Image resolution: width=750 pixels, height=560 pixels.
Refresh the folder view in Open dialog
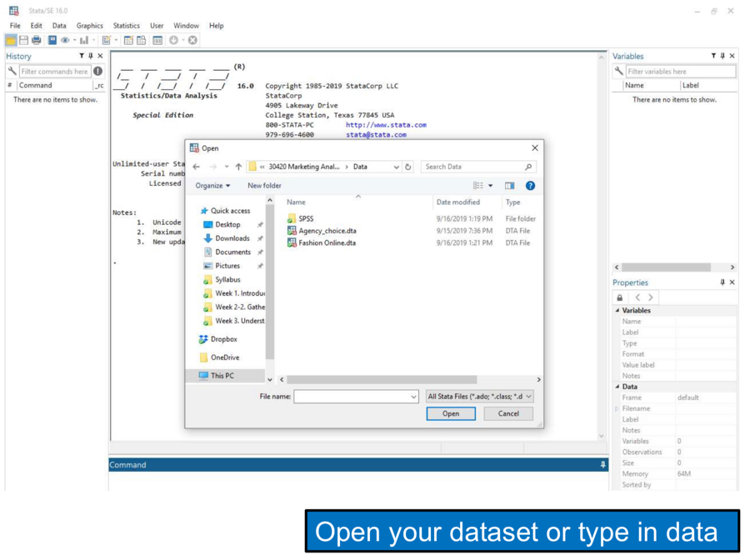click(408, 167)
